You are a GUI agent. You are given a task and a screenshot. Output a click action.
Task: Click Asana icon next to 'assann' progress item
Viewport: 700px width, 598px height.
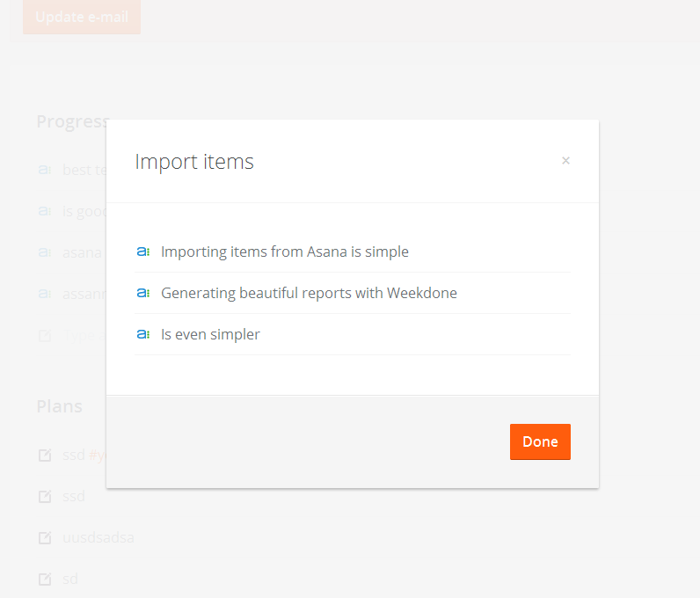45,294
